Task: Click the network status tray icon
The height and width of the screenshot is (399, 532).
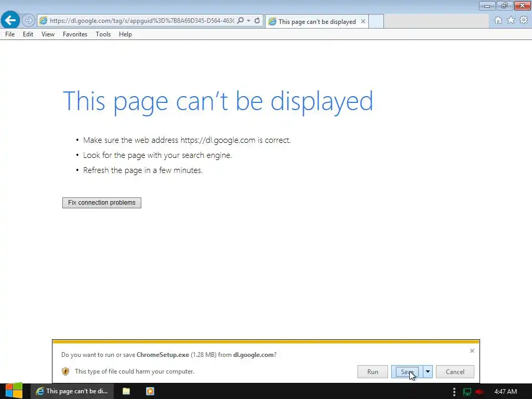Action: (467, 392)
